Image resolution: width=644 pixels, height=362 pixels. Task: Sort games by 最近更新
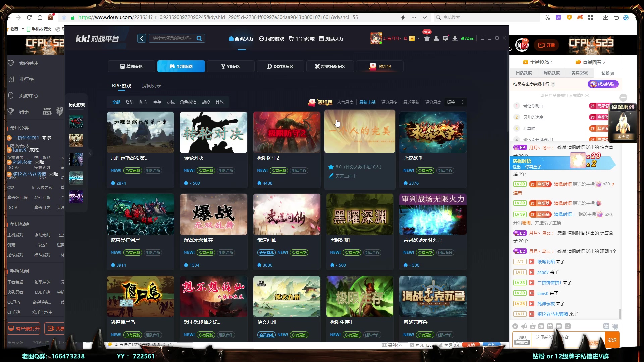point(411,102)
